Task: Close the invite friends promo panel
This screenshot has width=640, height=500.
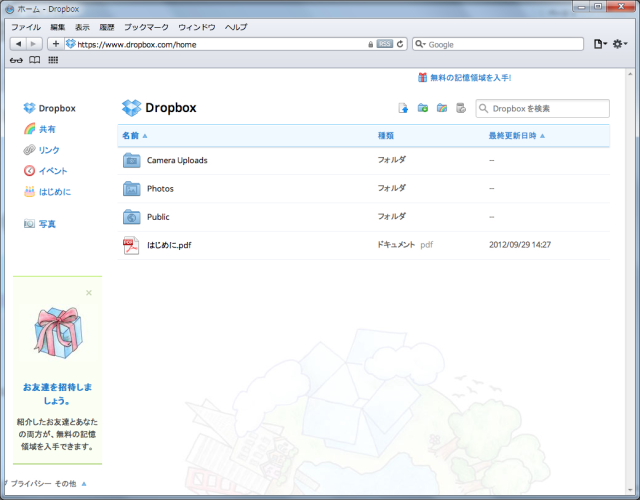Action: [89, 293]
